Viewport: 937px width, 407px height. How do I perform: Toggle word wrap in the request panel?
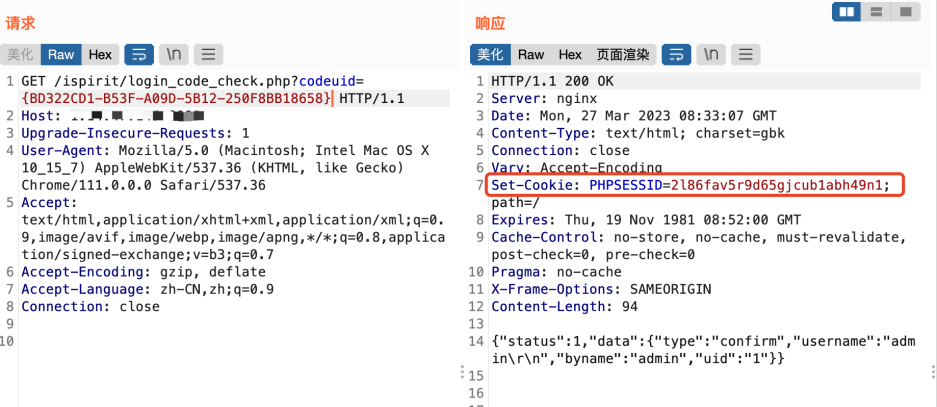138,54
